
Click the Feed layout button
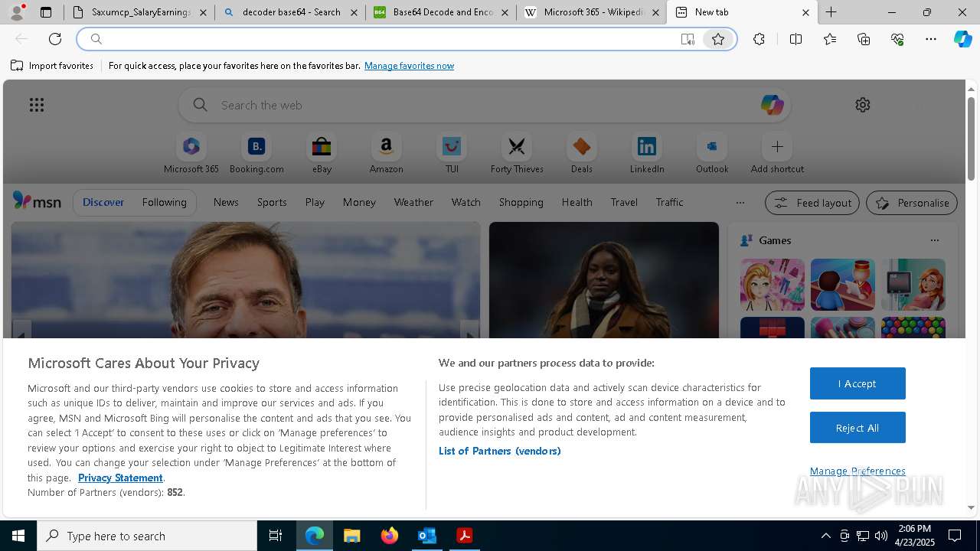pyautogui.click(x=812, y=203)
